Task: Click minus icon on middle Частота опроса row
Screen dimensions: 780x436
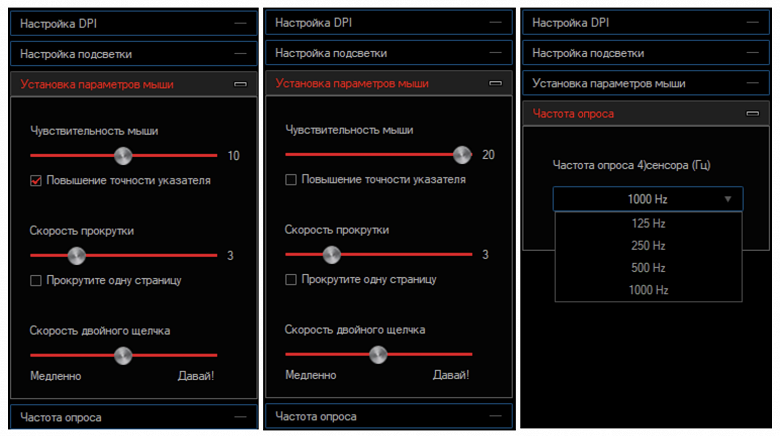Action: tap(495, 416)
